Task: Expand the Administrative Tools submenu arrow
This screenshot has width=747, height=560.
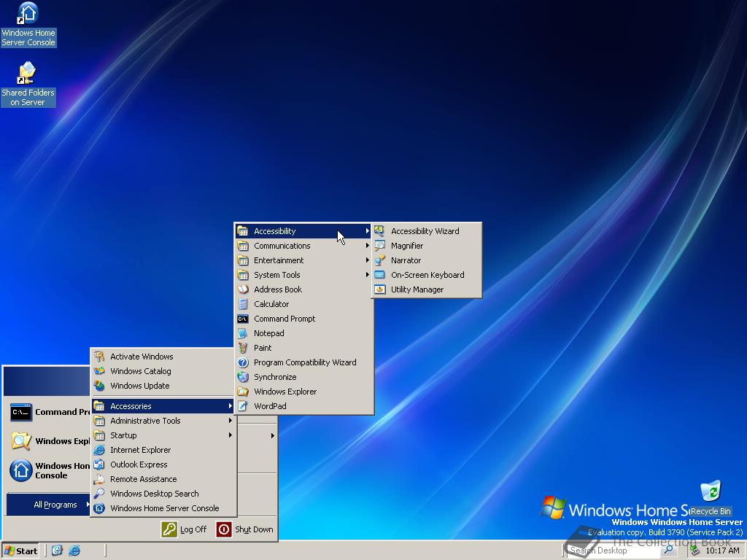Action: [230, 421]
